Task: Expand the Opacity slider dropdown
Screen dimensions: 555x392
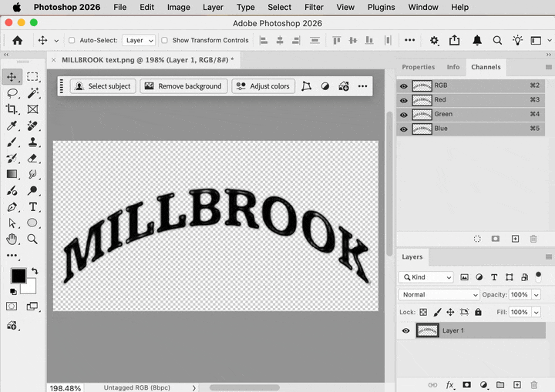Action: click(x=536, y=295)
